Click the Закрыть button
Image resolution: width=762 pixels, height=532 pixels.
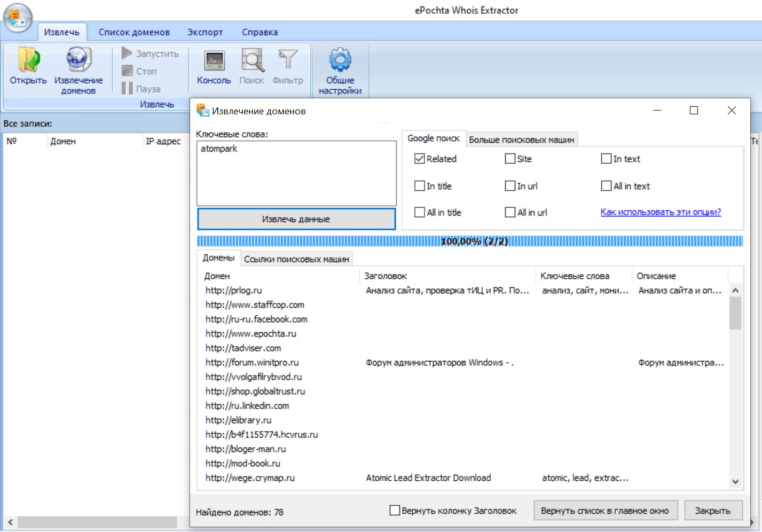(713, 511)
